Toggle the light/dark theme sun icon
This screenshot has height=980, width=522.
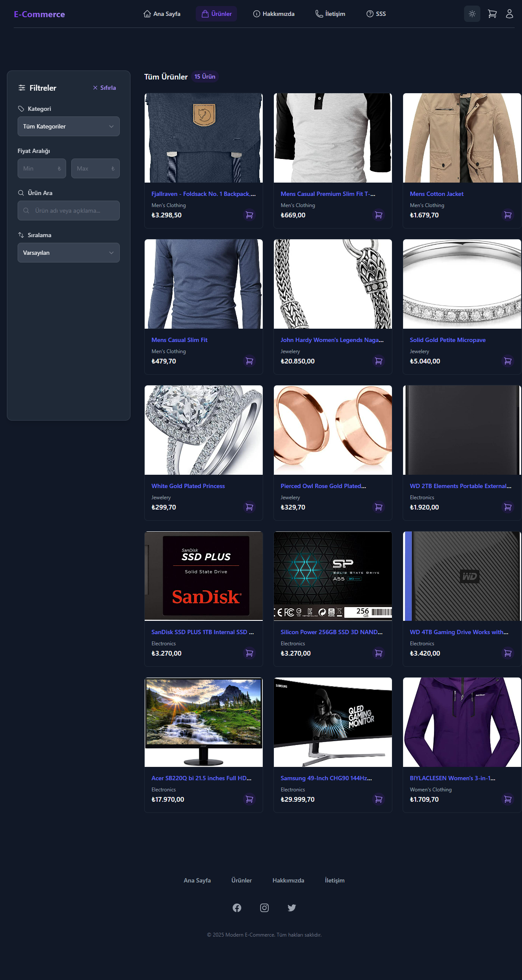472,14
